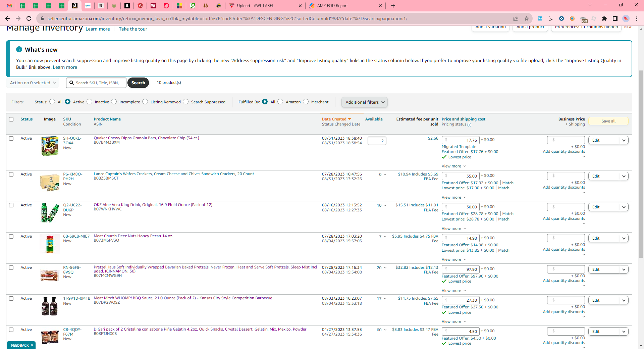The height and width of the screenshot is (349, 644).
Task: Click the site lock icon in address bar
Action: (x=42, y=18)
